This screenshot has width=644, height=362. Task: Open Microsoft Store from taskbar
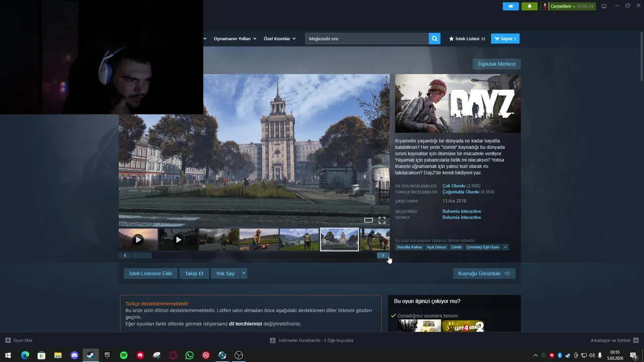tap(41, 355)
